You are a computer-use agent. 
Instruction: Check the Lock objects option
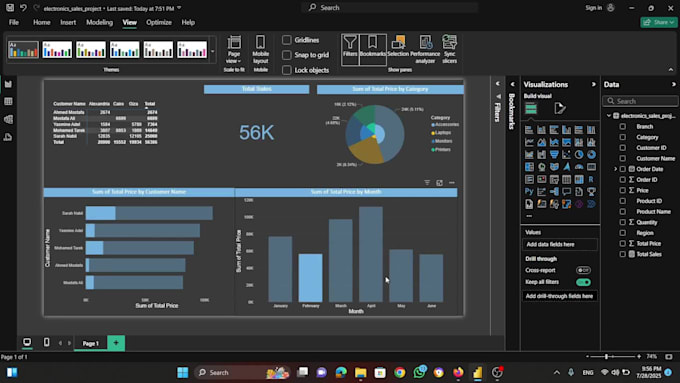287,70
